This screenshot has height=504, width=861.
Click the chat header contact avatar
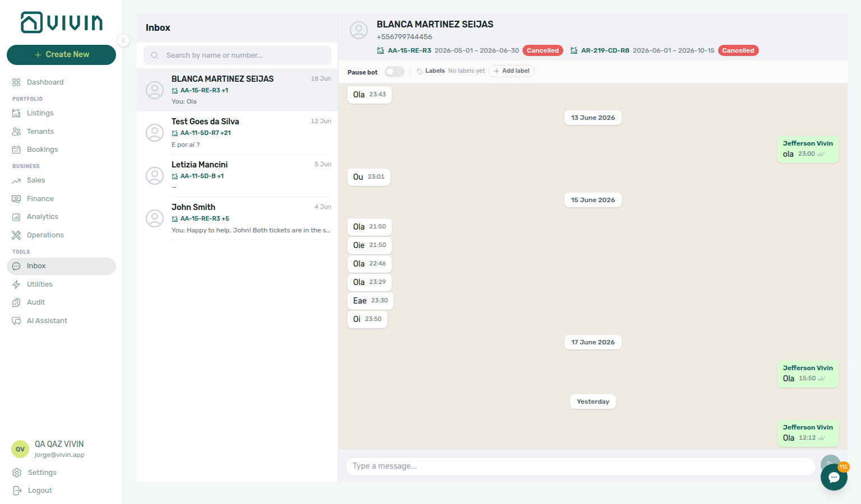point(359,30)
